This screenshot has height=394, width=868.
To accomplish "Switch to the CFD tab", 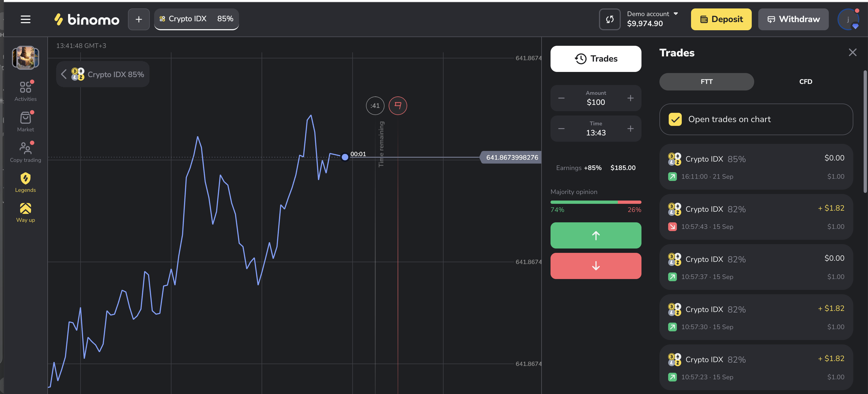I will pyautogui.click(x=806, y=82).
